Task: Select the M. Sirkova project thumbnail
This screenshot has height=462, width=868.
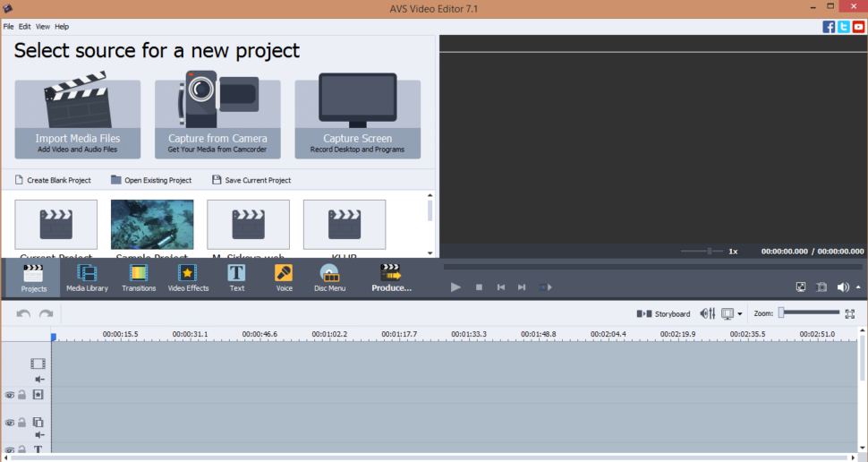Action: [x=248, y=225]
